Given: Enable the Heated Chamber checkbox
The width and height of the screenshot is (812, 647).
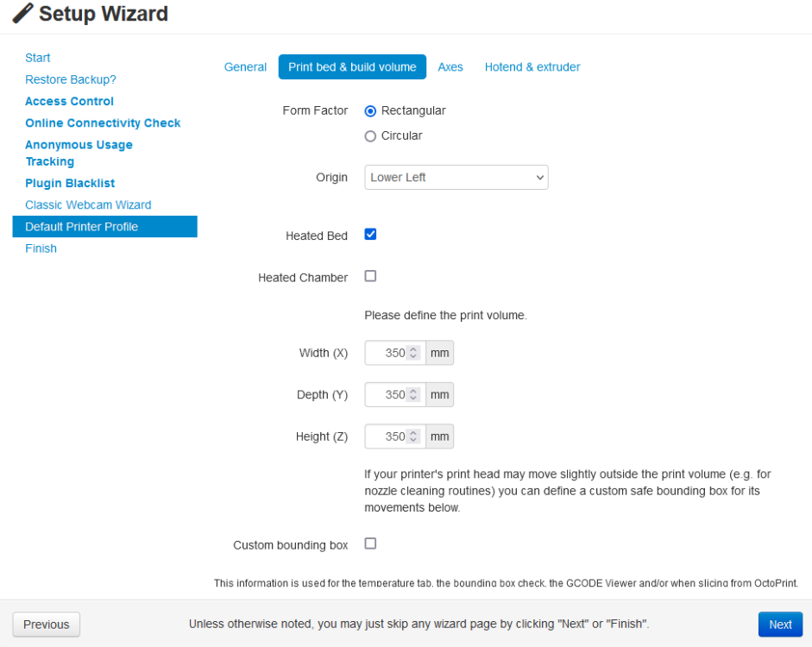Looking at the screenshot, I should click(371, 276).
